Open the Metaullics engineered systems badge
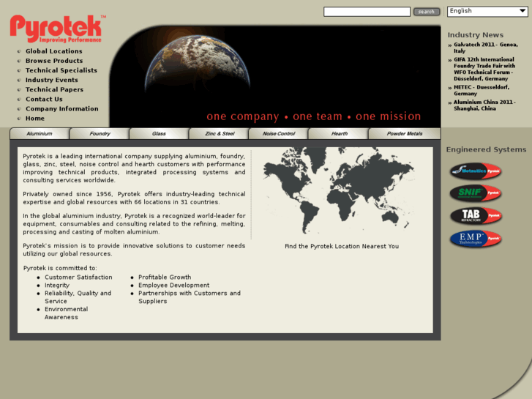Viewport: 532px width, 399px height. (x=476, y=171)
